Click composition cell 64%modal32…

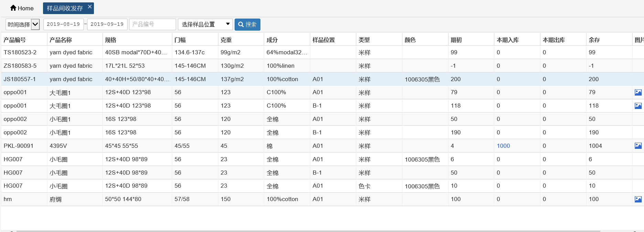point(287,52)
